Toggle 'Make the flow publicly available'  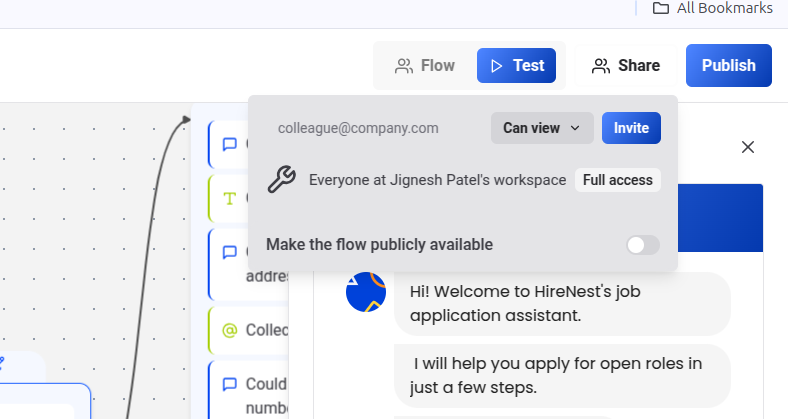(642, 245)
